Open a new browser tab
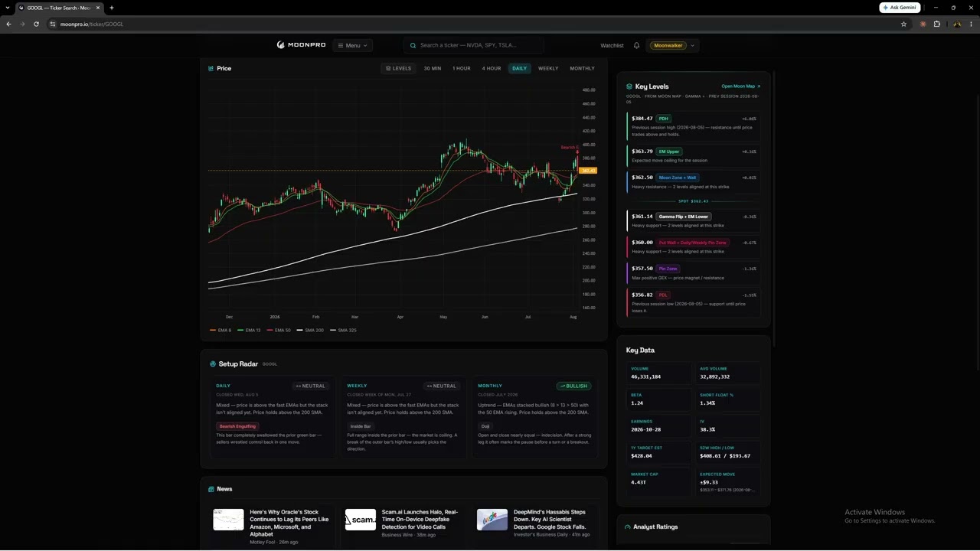This screenshot has height=551, width=980. (112, 8)
